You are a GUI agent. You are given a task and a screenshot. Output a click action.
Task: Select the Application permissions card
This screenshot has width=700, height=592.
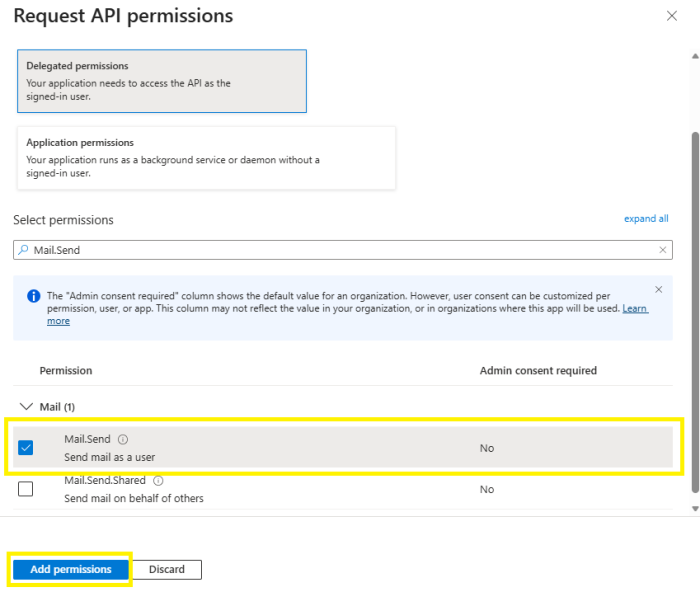[x=206, y=157]
